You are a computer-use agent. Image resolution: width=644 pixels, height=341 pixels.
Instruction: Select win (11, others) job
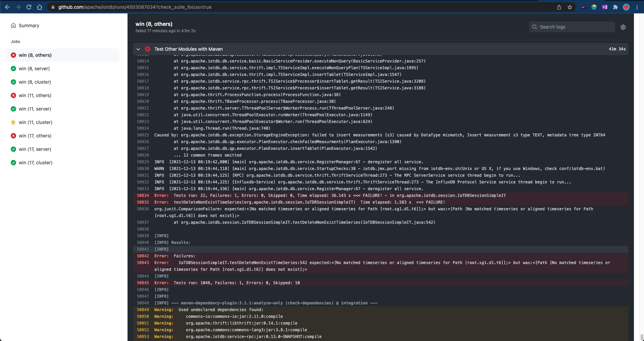click(62, 95)
